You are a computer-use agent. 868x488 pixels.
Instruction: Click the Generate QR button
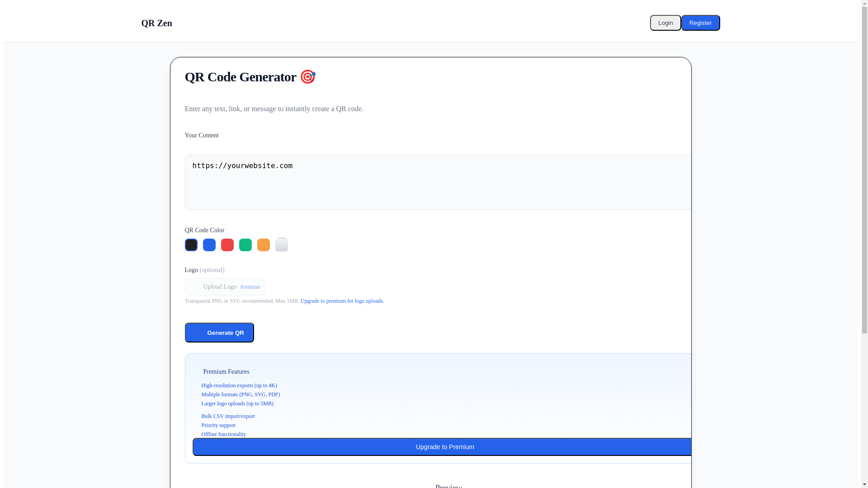[x=219, y=333]
